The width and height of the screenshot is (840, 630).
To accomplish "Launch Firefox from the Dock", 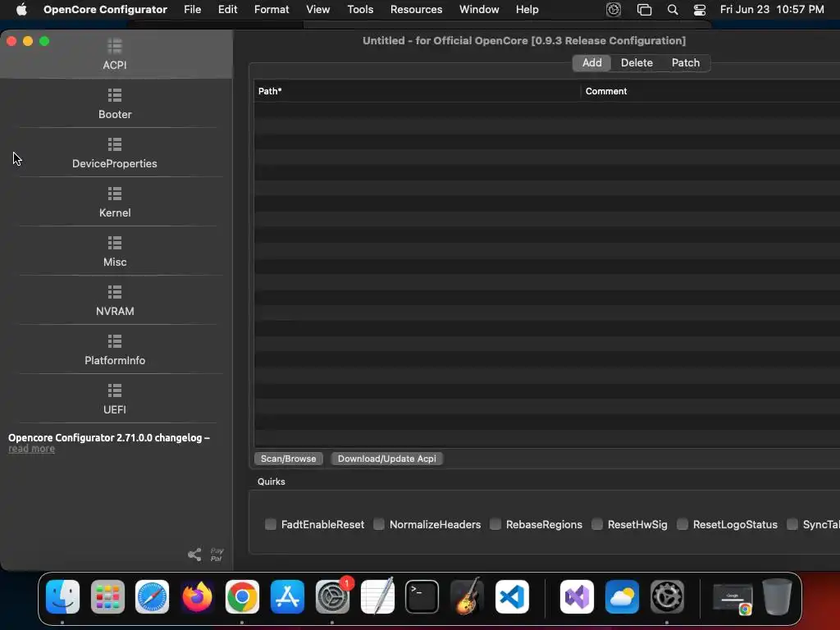I will (x=197, y=597).
